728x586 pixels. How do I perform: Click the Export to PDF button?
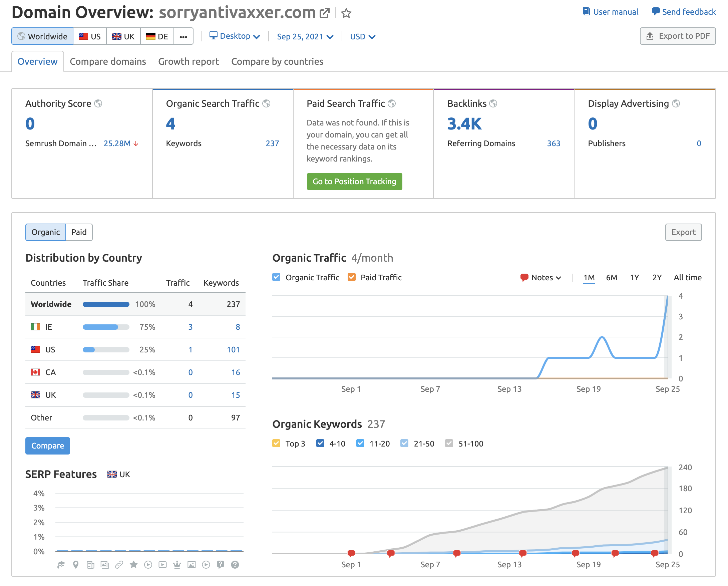(677, 36)
